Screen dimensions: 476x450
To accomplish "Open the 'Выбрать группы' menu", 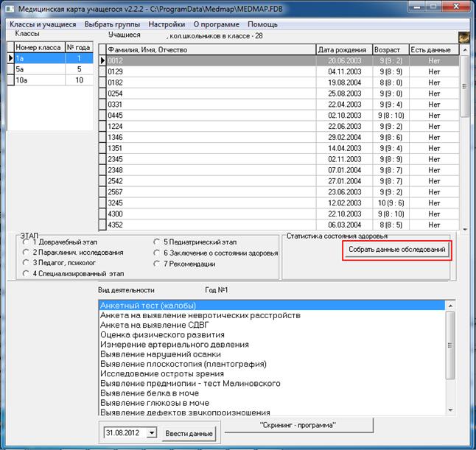I will [x=112, y=24].
